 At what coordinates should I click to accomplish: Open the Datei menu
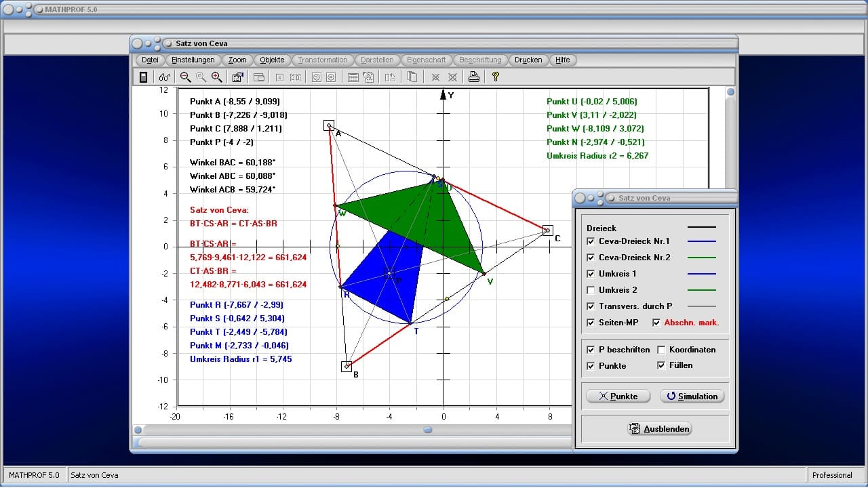150,60
